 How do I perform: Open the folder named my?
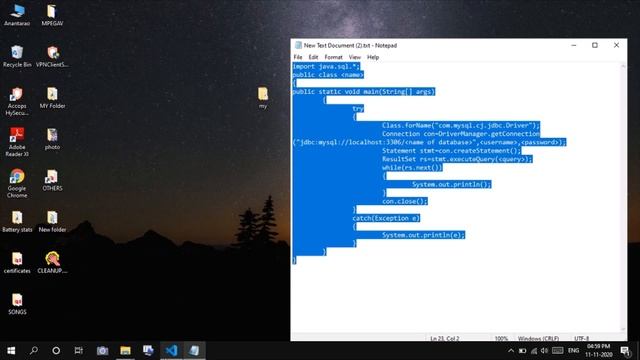262,97
